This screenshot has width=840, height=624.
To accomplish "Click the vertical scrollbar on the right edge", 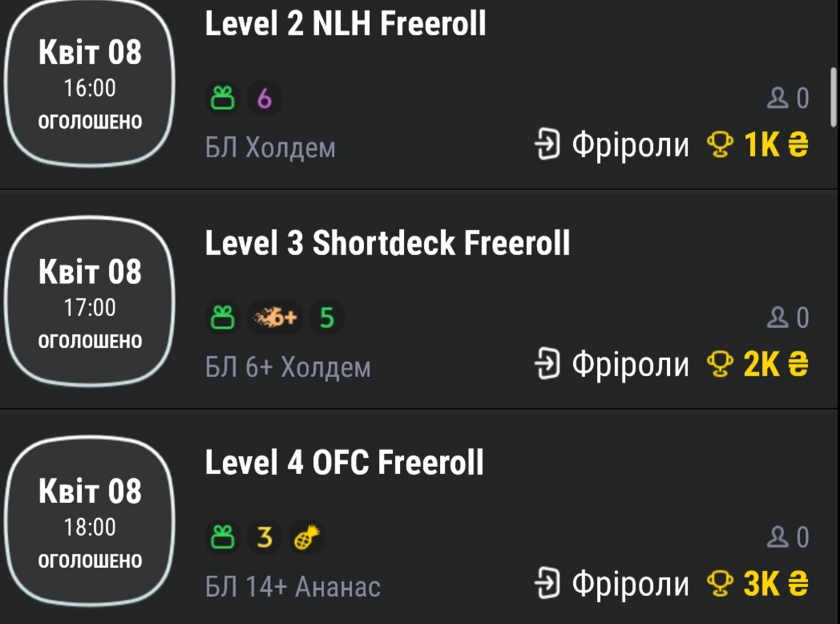I will coord(834,96).
